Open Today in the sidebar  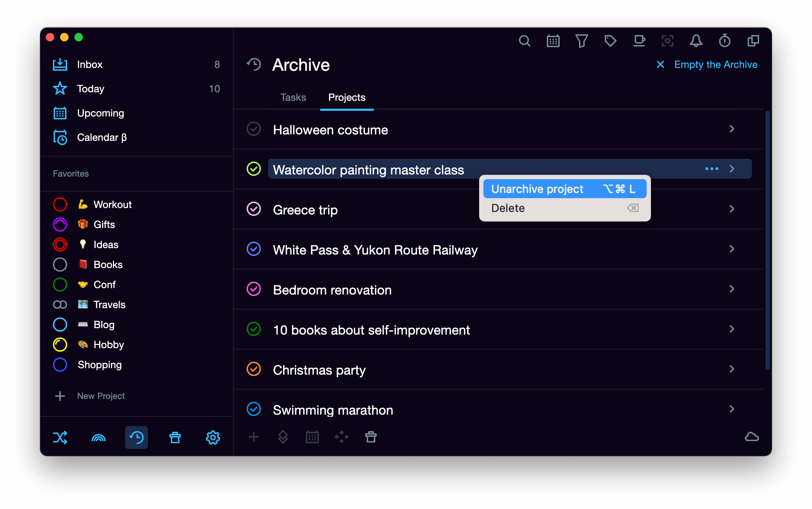click(x=137, y=89)
